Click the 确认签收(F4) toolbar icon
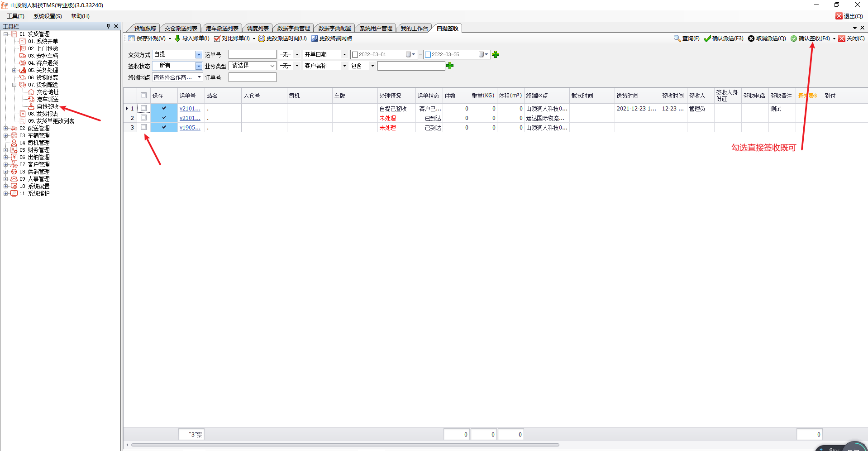This screenshot has width=868, height=451. coord(794,38)
